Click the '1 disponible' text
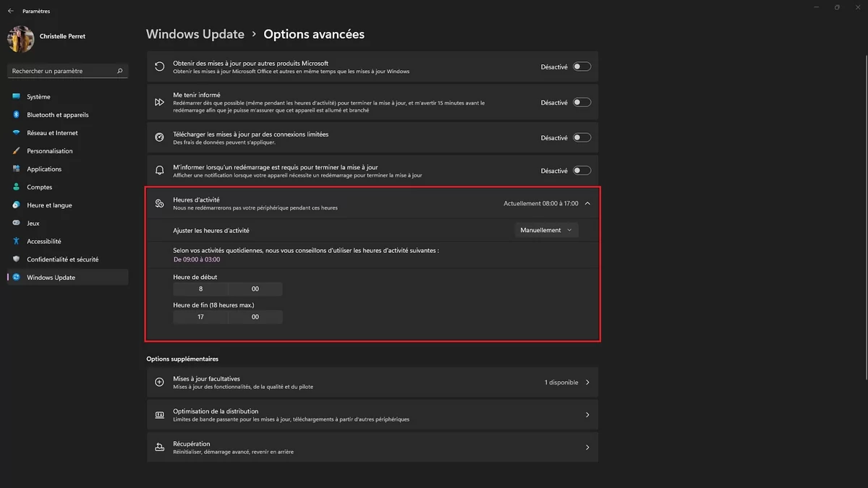 click(561, 382)
